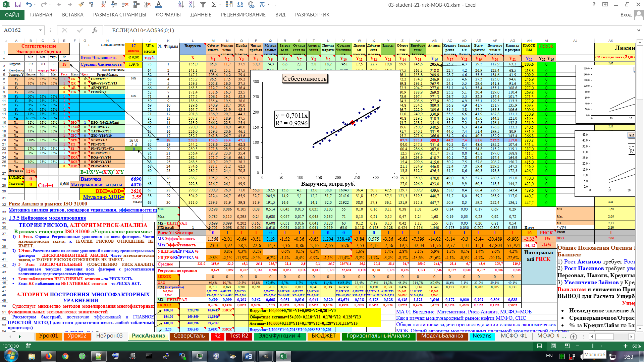Open the Omega symbol insert icon

(240, 5)
